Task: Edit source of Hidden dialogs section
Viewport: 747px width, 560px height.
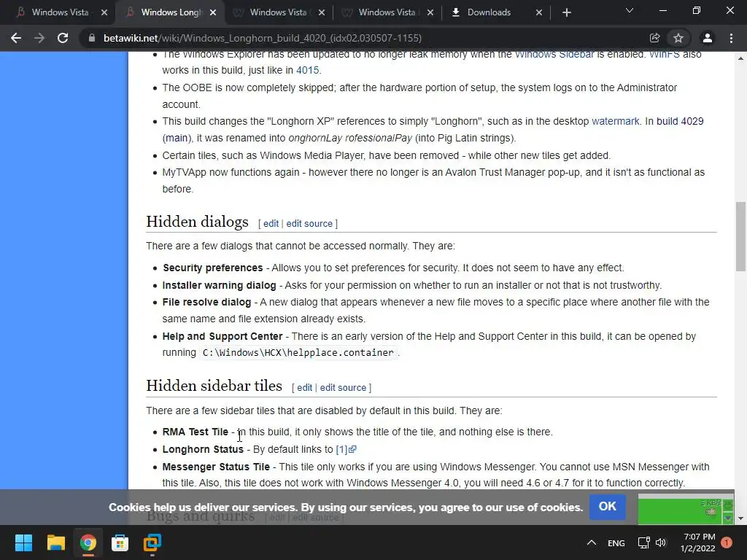Action: tap(309, 223)
